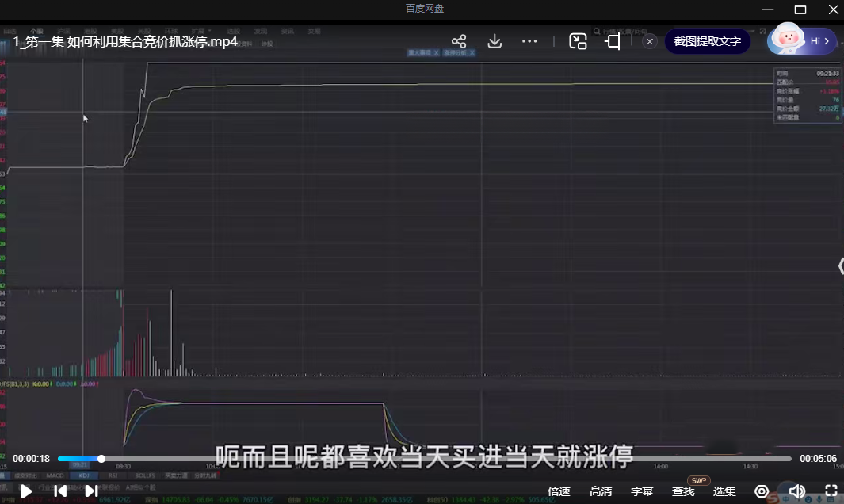This screenshot has width=844, height=504.
Task: Enable picture-in-picture mini player
Action: point(578,41)
